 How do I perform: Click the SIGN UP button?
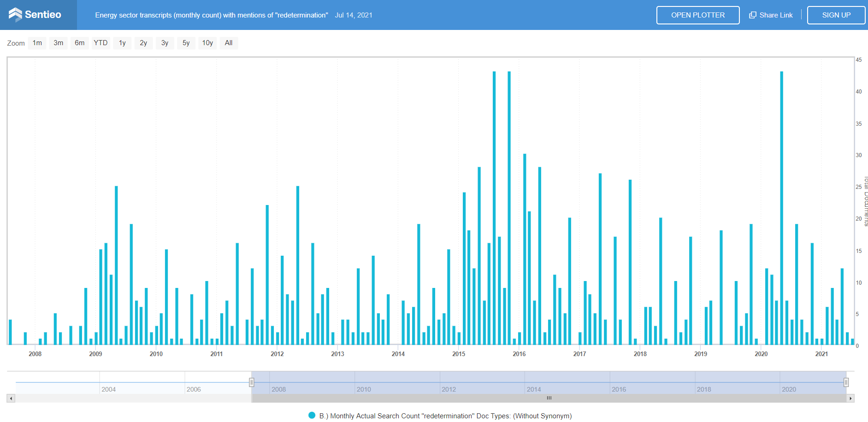tap(836, 15)
